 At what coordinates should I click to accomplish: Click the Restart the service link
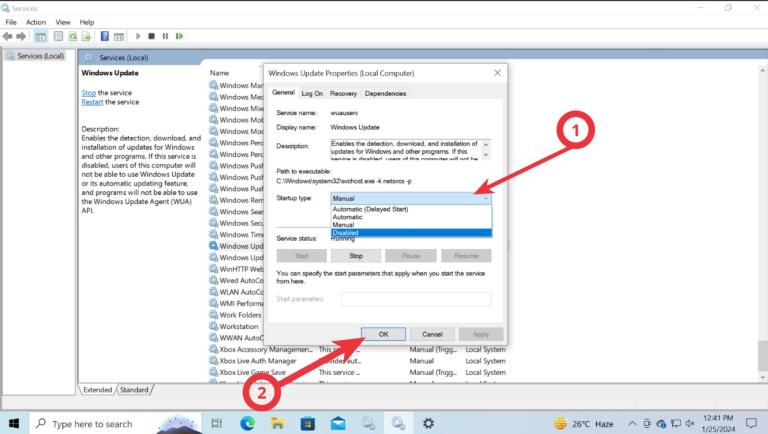coord(92,102)
